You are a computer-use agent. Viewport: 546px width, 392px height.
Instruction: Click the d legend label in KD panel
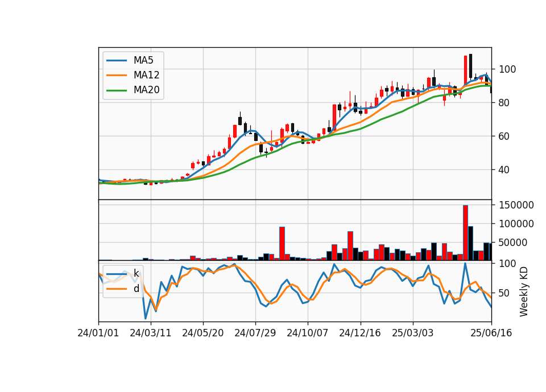coord(136,289)
